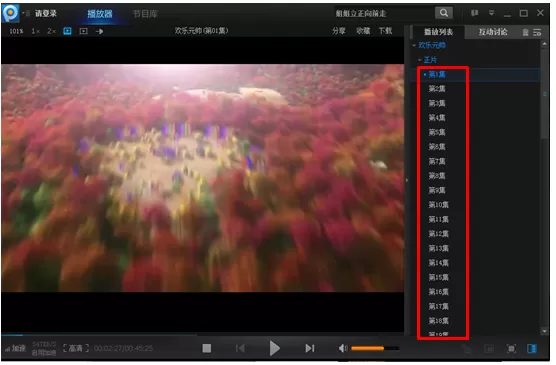This screenshot has width=556, height=365.
Task: Click the 下载 download button
Action: point(385,31)
